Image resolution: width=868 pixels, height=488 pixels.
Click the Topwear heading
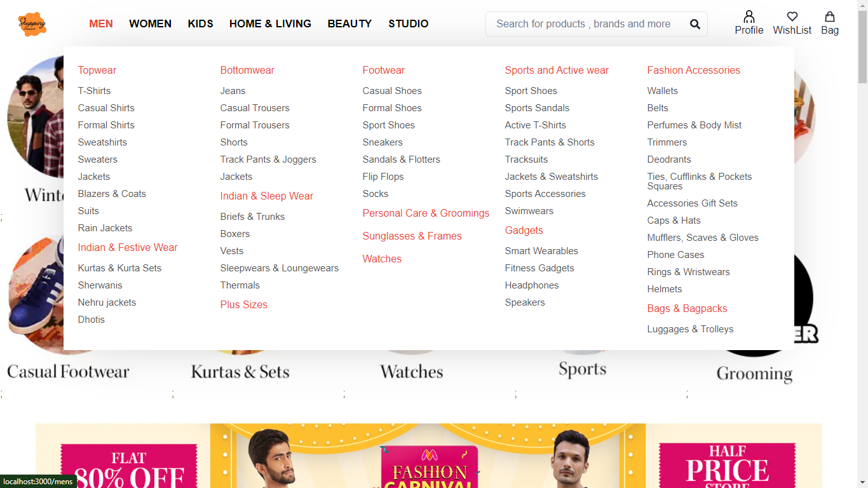tap(97, 71)
